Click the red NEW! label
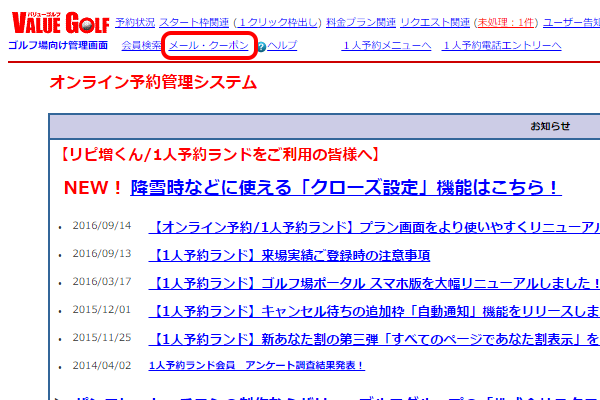The width and height of the screenshot is (600, 400). point(93,188)
